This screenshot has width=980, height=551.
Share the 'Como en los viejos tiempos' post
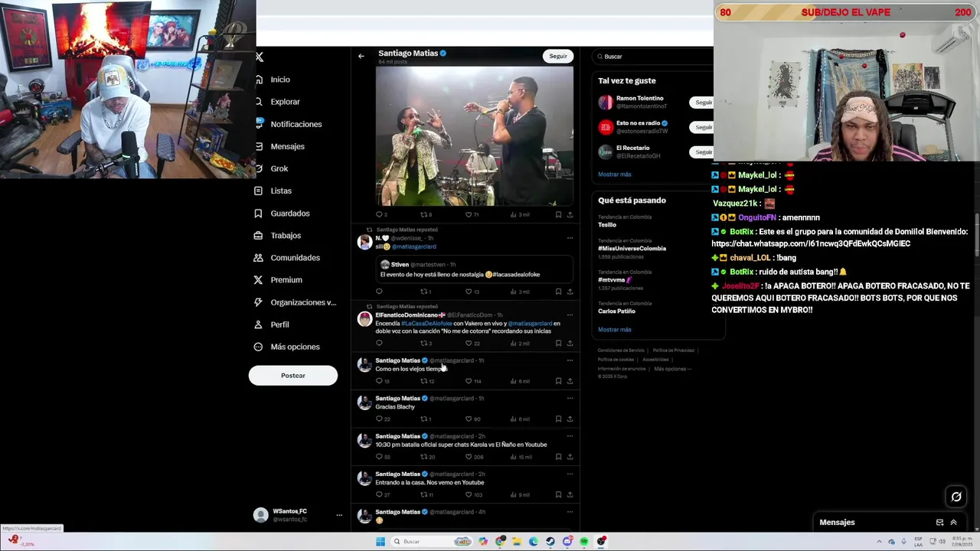570,381
